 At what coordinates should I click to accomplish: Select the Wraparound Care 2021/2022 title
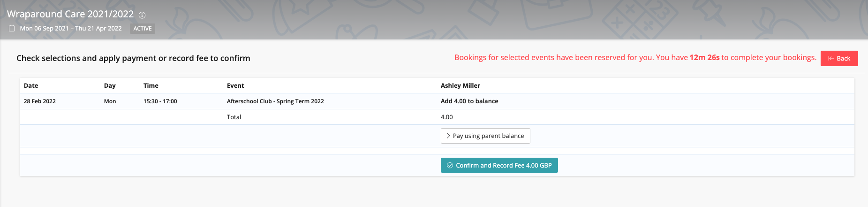coord(70,14)
